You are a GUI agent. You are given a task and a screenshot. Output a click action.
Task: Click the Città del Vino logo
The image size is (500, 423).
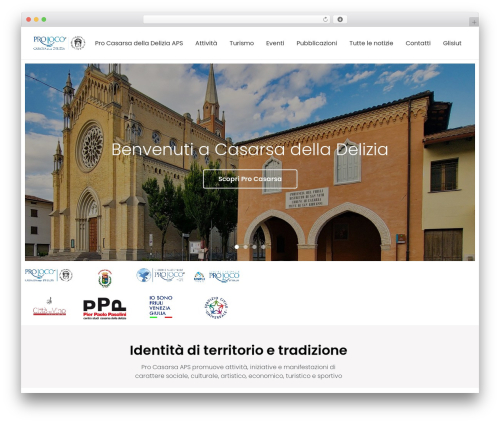pos(49,307)
